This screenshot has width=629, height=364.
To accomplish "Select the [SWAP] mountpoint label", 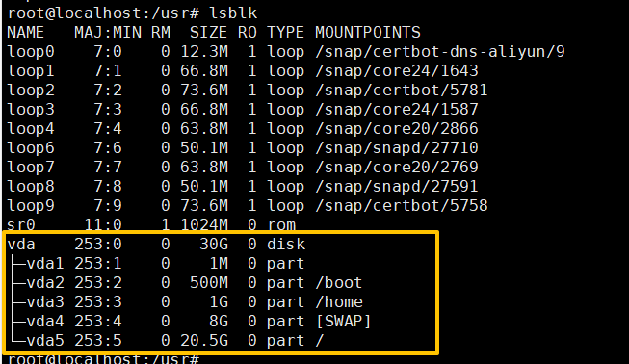I will [343, 321].
